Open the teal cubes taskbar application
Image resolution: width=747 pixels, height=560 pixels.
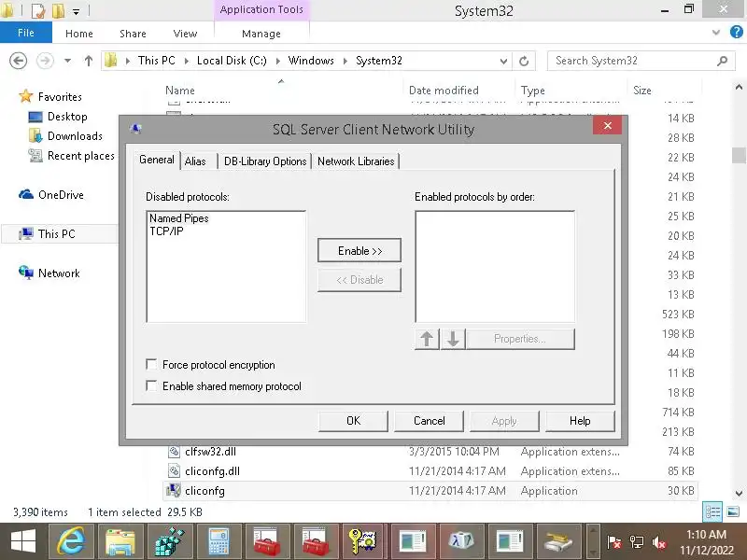170,542
